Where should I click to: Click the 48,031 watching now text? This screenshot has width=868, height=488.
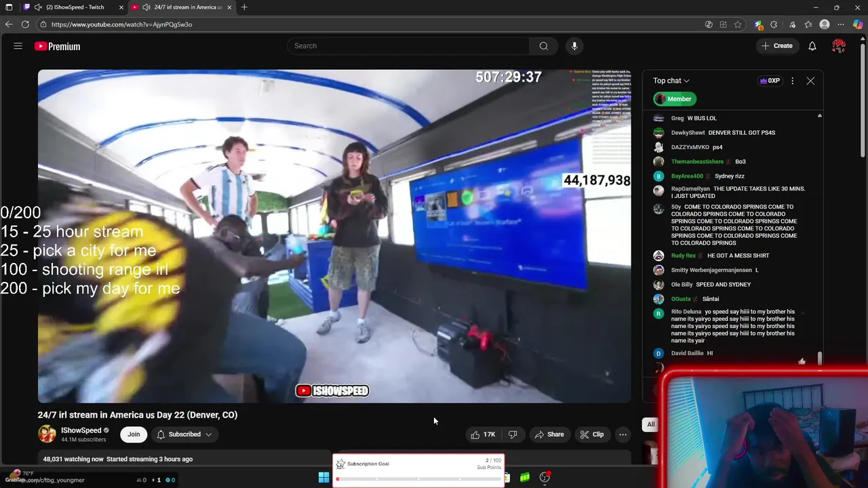[x=73, y=459]
